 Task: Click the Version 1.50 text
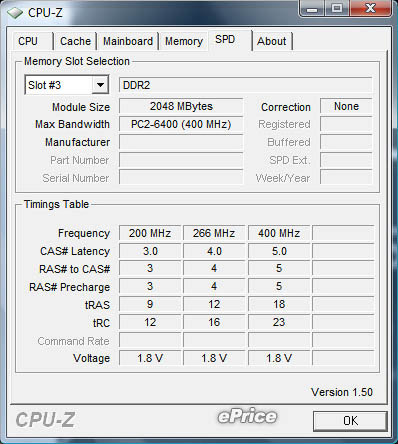[342, 392]
